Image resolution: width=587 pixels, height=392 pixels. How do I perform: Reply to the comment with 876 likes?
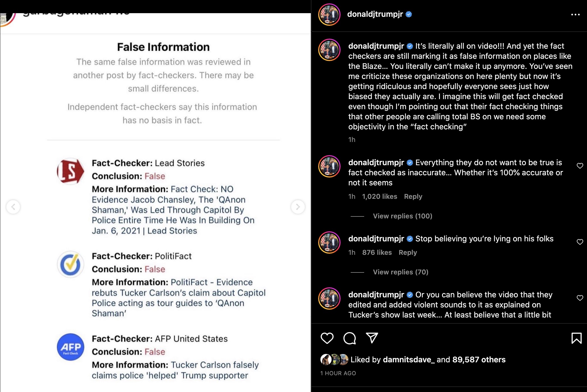point(408,253)
